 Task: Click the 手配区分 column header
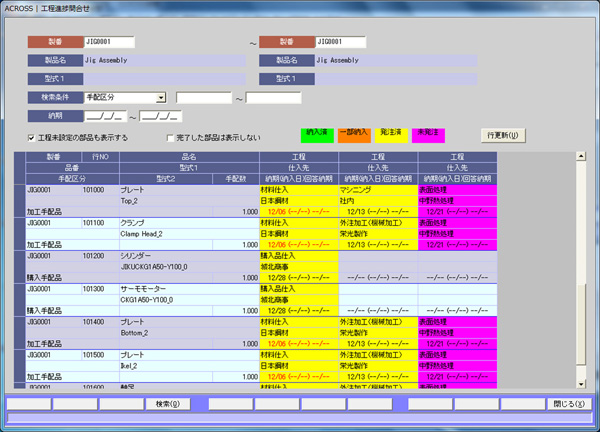[x=72, y=179]
